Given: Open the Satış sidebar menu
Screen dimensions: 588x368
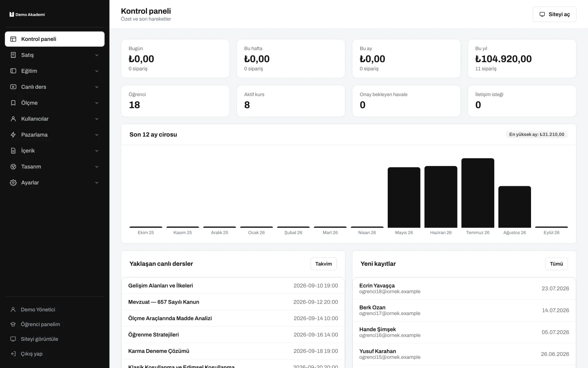Looking at the screenshot, I should 55,55.
